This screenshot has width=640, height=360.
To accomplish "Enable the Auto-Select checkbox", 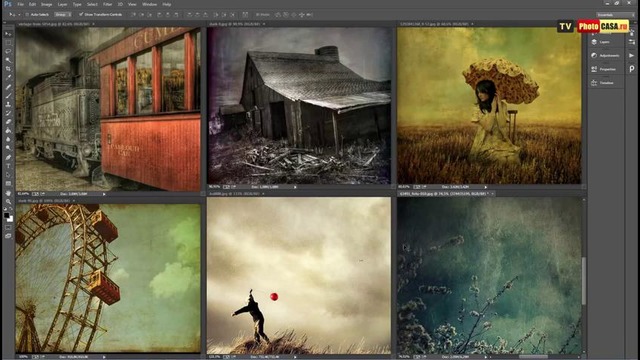I will tap(27, 14).
